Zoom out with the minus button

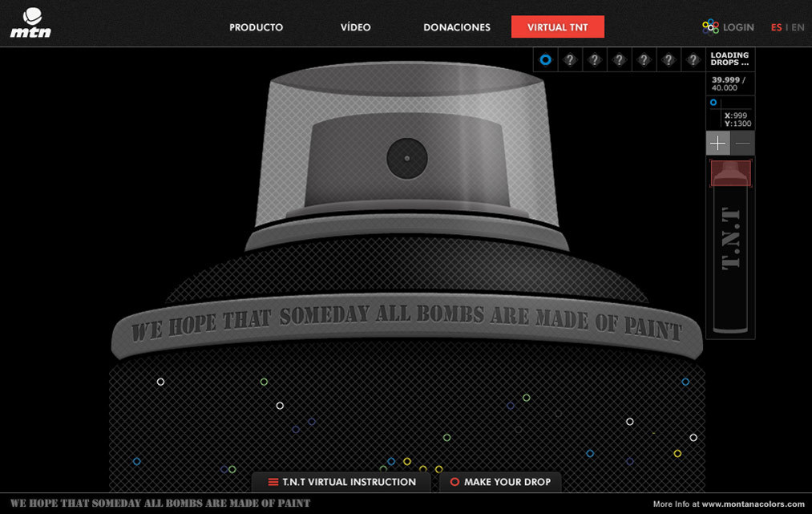(x=743, y=144)
